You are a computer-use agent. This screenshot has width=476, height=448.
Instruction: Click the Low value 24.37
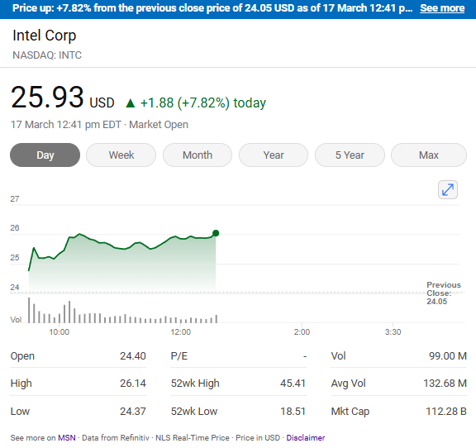[133, 412]
